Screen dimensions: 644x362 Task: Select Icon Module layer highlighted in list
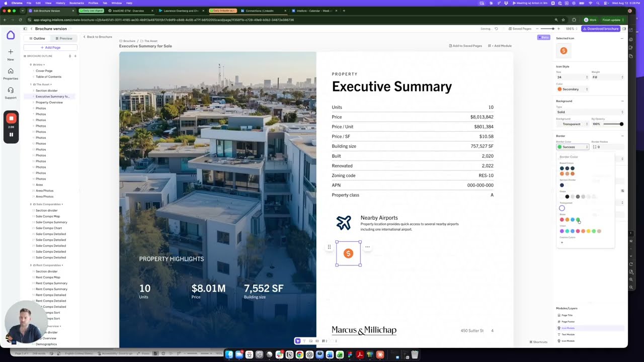(591, 328)
